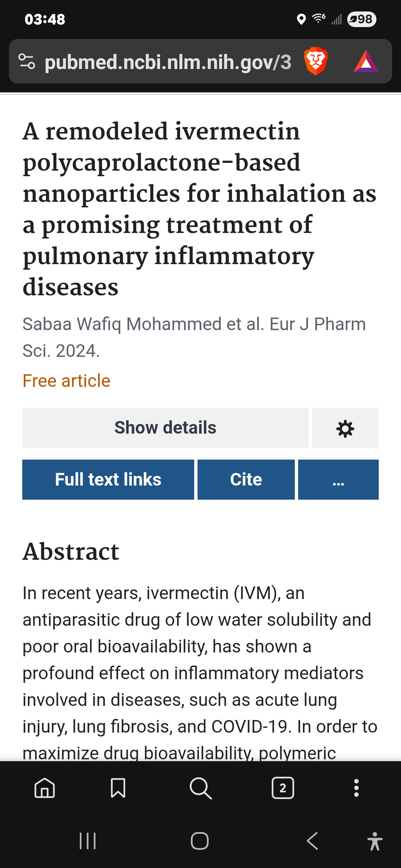Open the browser three-dot menu
Image resolution: width=401 pixels, height=868 pixels.
(356, 788)
